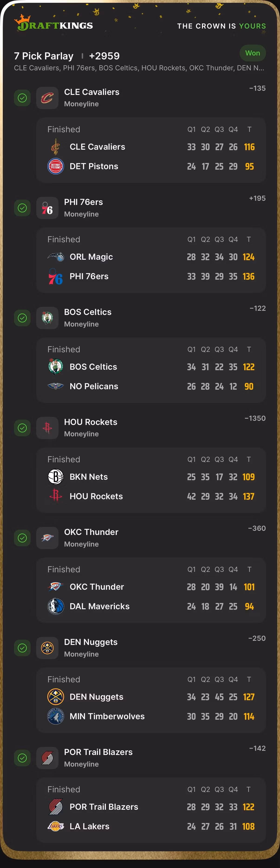The image size is (280, 868).
Task: Click the HOU Rockets -1350 odds
Action: (255, 418)
